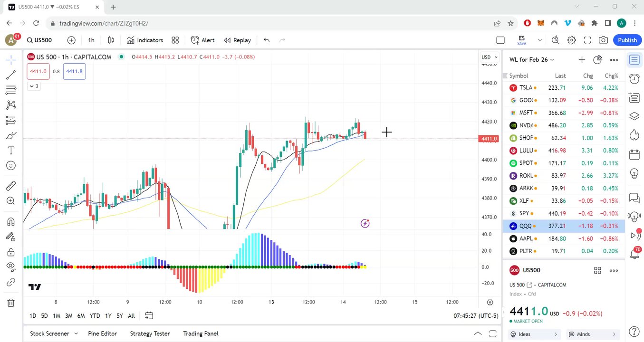644x342 pixels.
Task: Open the hotlists flame icon panel
Action: [x=634, y=135]
